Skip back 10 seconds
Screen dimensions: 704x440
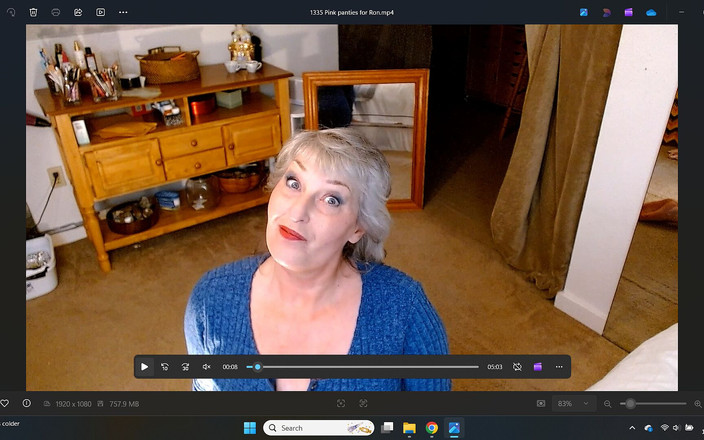tap(165, 367)
